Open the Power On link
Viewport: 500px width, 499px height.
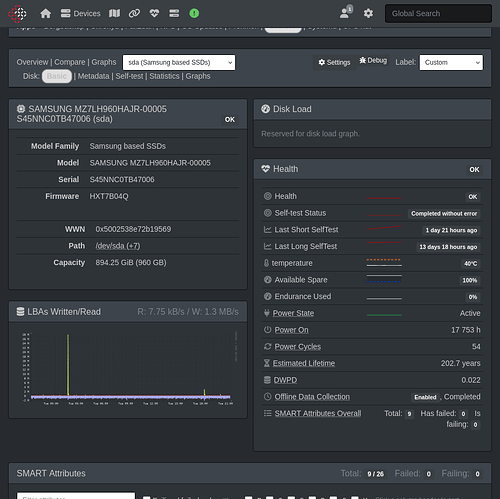click(291, 330)
